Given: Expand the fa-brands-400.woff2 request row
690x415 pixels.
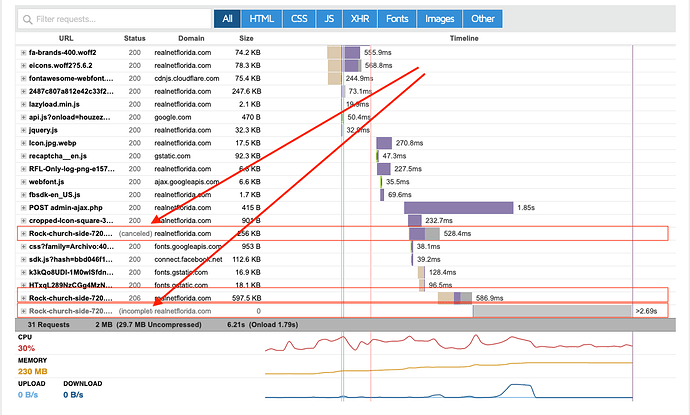Looking at the screenshot, I should [23, 52].
